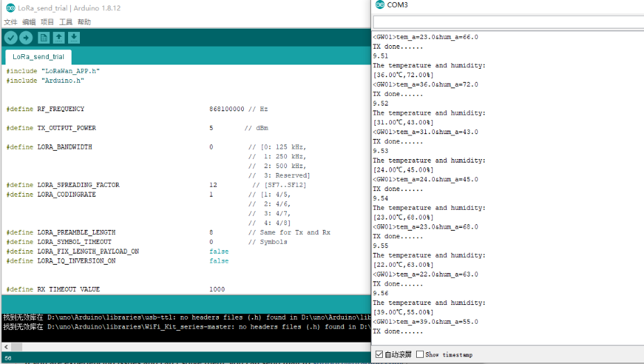Toggle the 自动滚屏 autoscroll checkbox
This screenshot has height=364, width=644.
tap(379, 354)
